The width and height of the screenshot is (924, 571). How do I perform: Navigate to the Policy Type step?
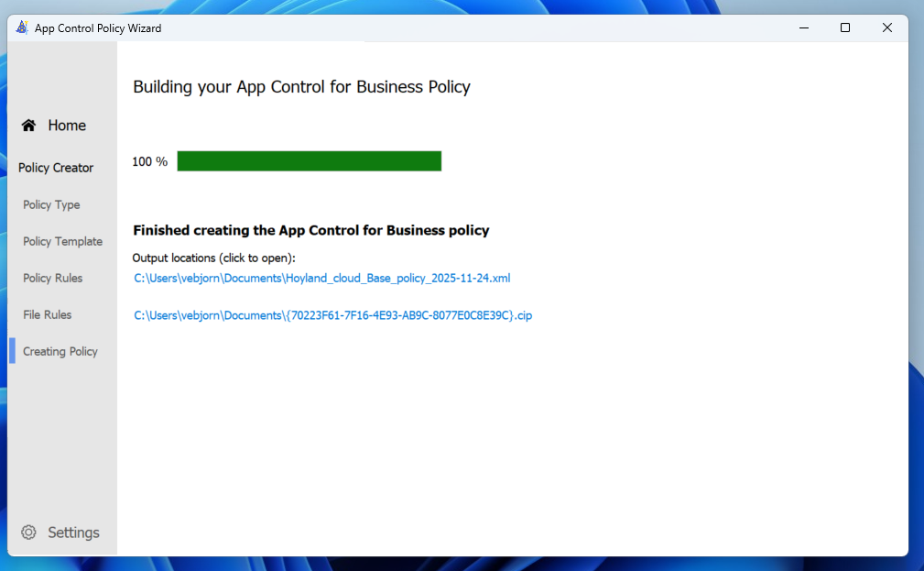(x=51, y=204)
